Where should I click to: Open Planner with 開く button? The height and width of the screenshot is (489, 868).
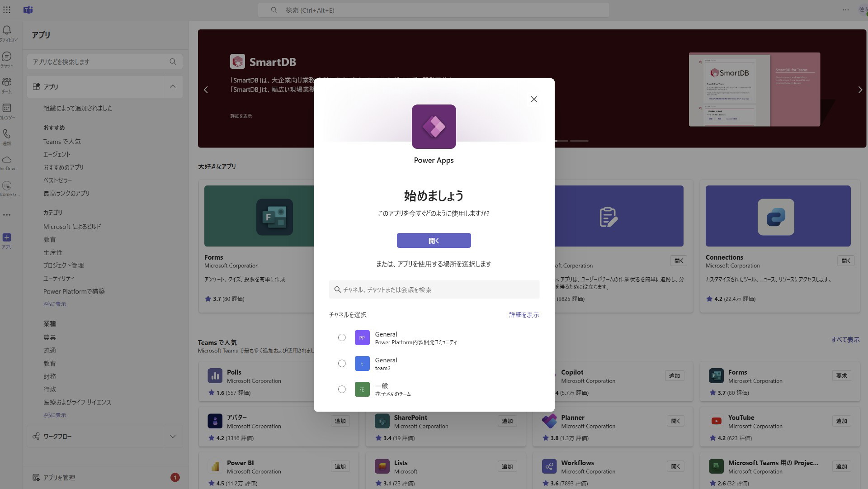coord(675,421)
